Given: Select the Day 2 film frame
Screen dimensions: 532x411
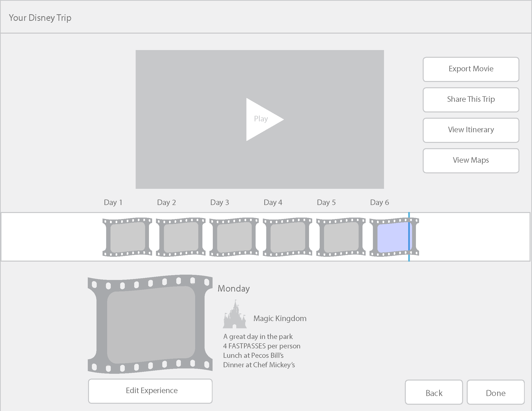Looking at the screenshot, I should click(x=181, y=237).
